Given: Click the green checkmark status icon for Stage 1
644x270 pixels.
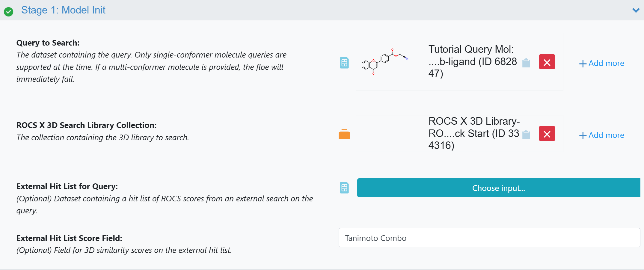Looking at the screenshot, I should 8,12.
